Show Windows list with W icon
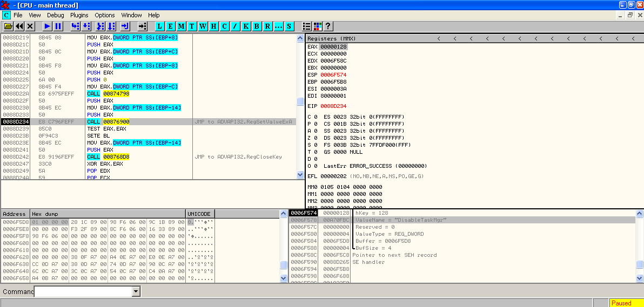This screenshot has height=307, width=644. 203,26
